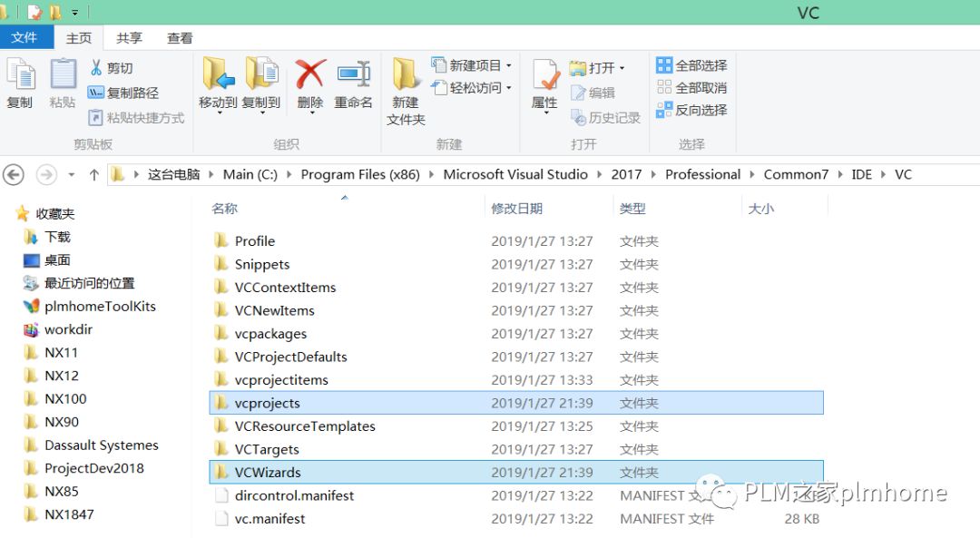Select the VCTargets folder
Viewport: 980px width, 538px height.
[x=516, y=449]
